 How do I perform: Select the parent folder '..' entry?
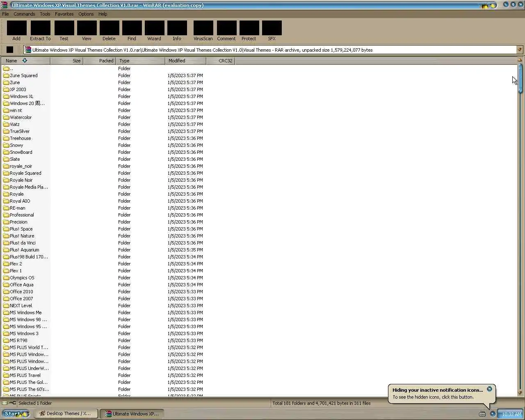[x=8, y=68]
